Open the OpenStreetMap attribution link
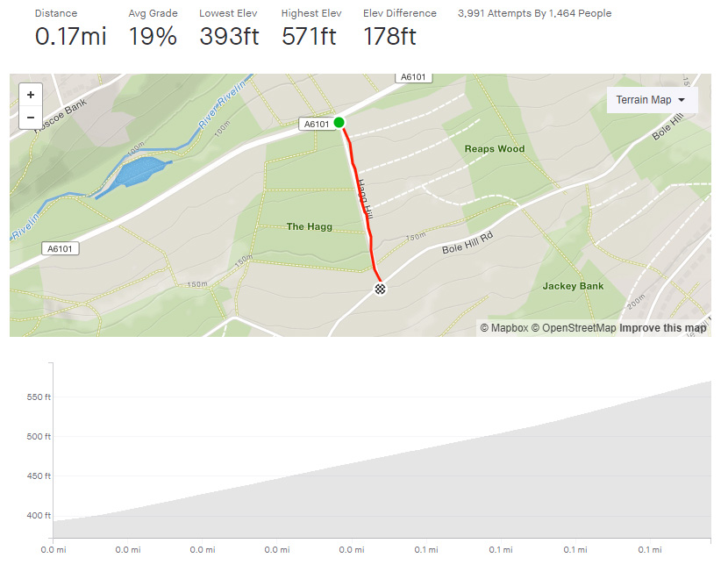 point(573,328)
